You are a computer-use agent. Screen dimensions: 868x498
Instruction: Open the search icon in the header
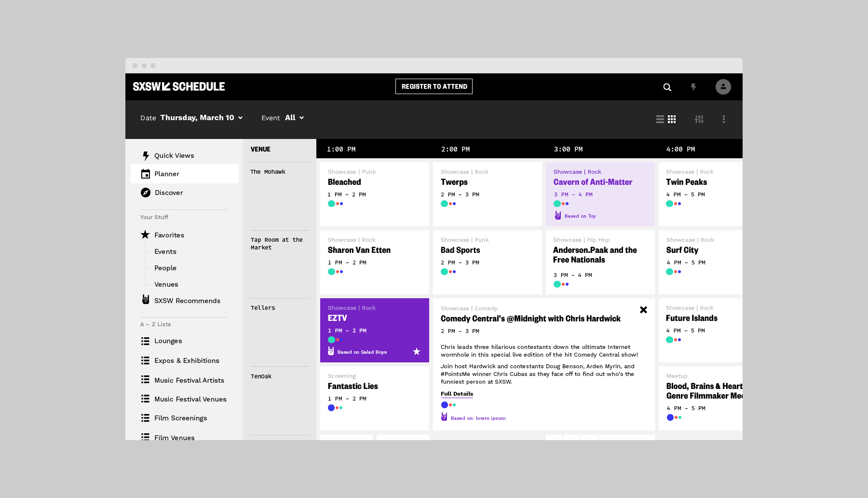667,87
